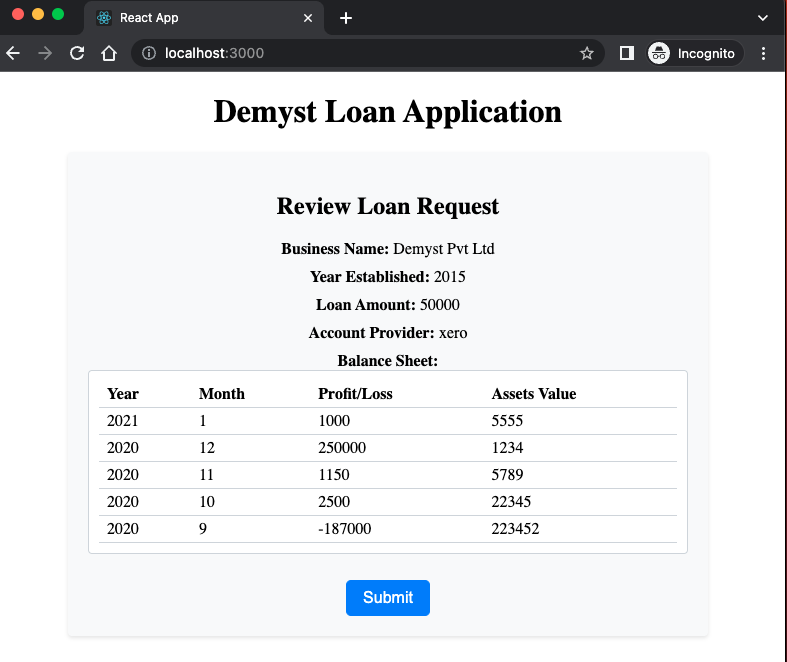The height and width of the screenshot is (662, 787).
Task: Click assets value 22345
Action: [511, 502]
